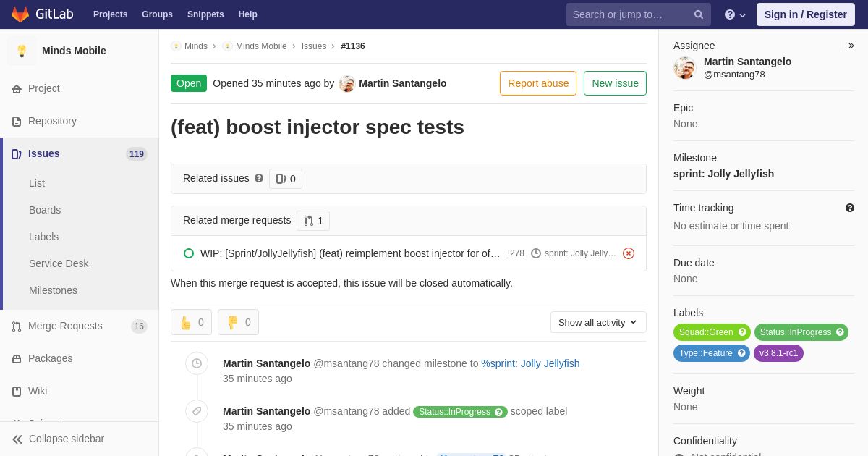Remove the related merge request (red x)
This screenshot has height=456, width=868.
click(x=629, y=253)
